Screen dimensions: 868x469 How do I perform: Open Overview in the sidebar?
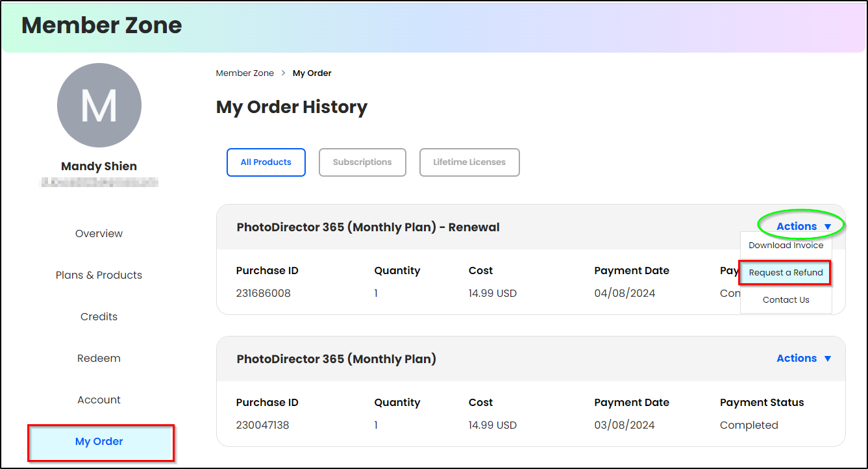[99, 233]
